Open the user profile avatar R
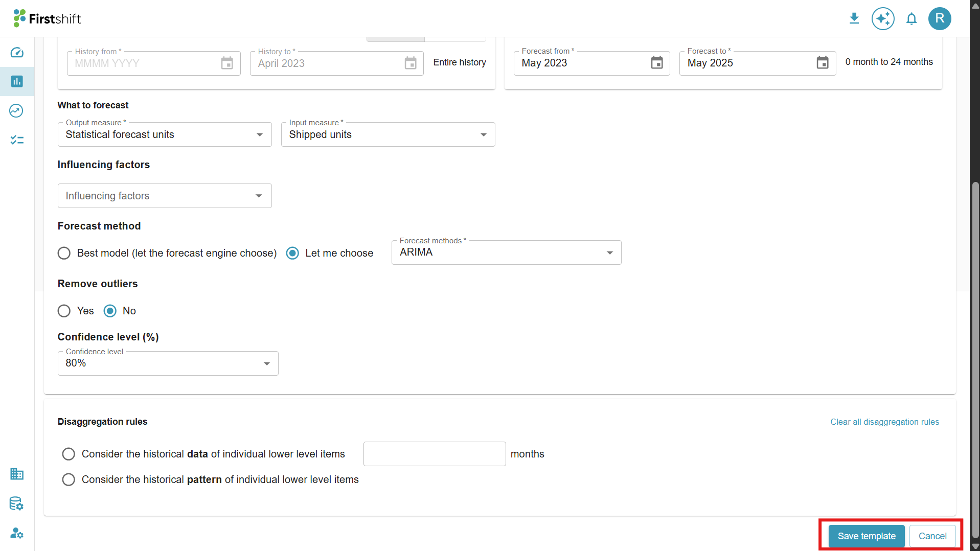 tap(940, 19)
